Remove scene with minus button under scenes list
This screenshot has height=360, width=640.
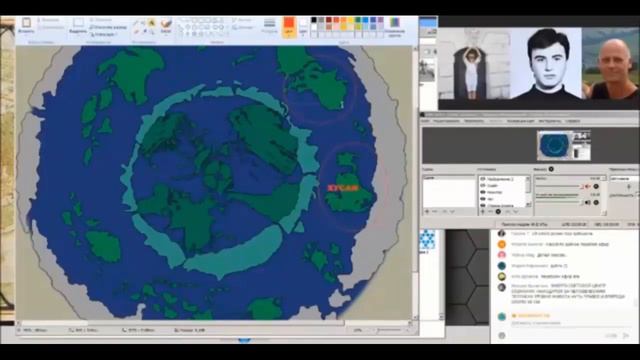tap(434, 211)
